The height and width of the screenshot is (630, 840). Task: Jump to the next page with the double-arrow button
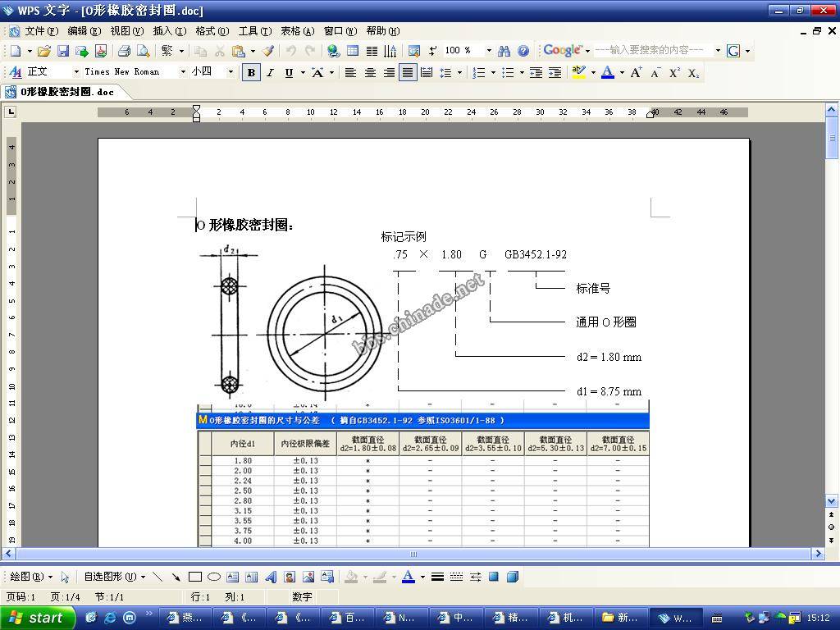(831, 540)
